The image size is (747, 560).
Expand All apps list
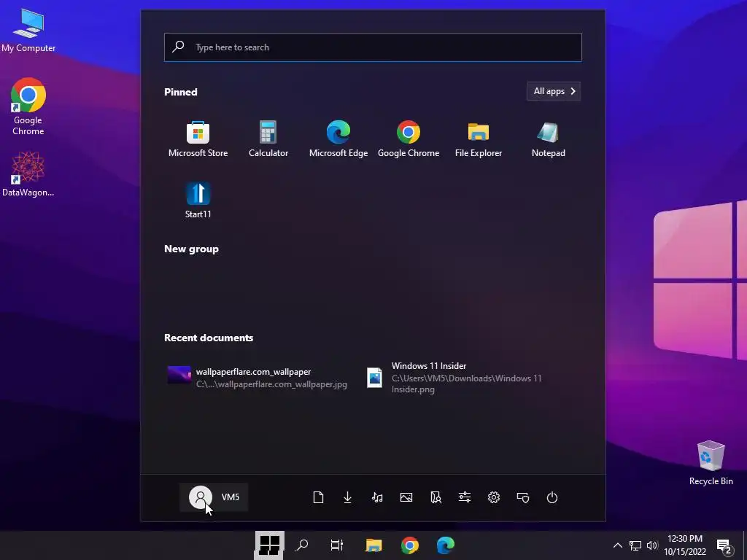pos(554,91)
